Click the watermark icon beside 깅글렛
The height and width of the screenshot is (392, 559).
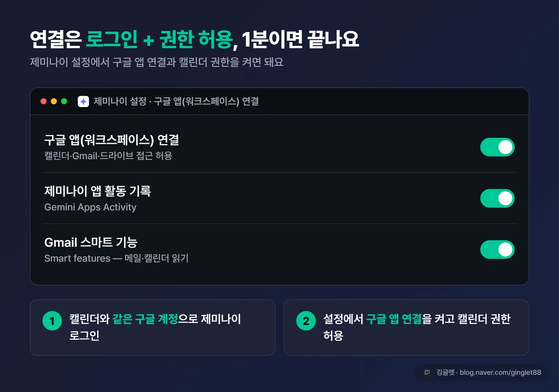427,372
